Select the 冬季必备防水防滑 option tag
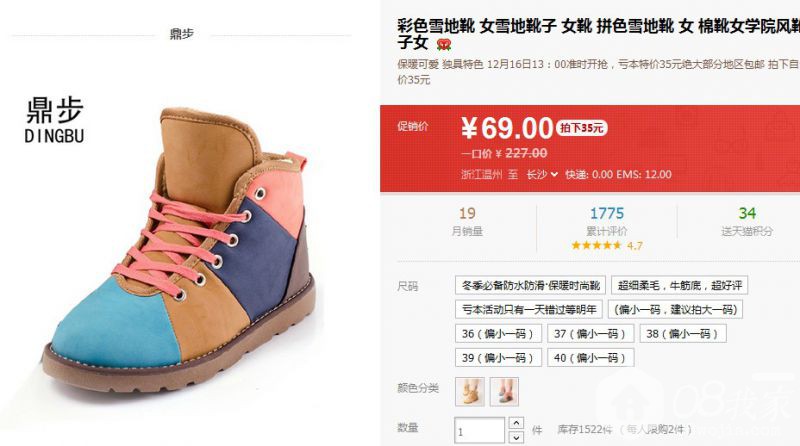 pyautogui.click(x=530, y=285)
